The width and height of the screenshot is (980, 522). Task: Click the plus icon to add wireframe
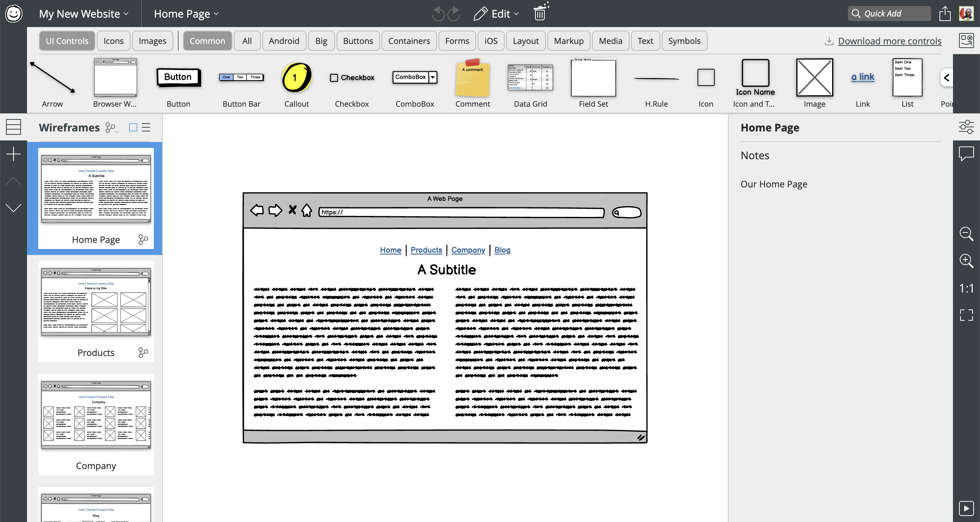(13, 154)
